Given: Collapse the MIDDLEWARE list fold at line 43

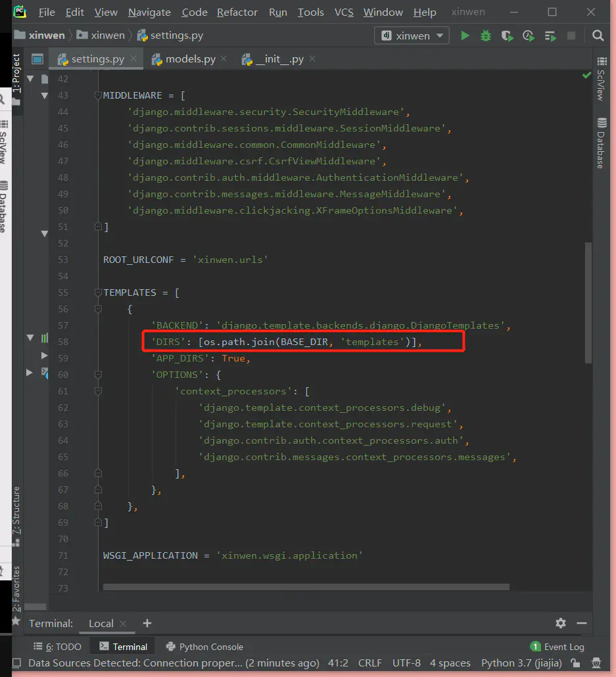Looking at the screenshot, I should coord(98,95).
